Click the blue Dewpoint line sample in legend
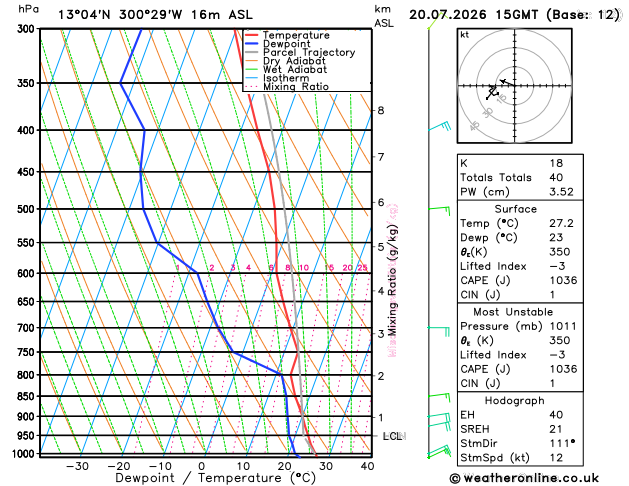This screenshot has width=629, height=486. (252, 44)
